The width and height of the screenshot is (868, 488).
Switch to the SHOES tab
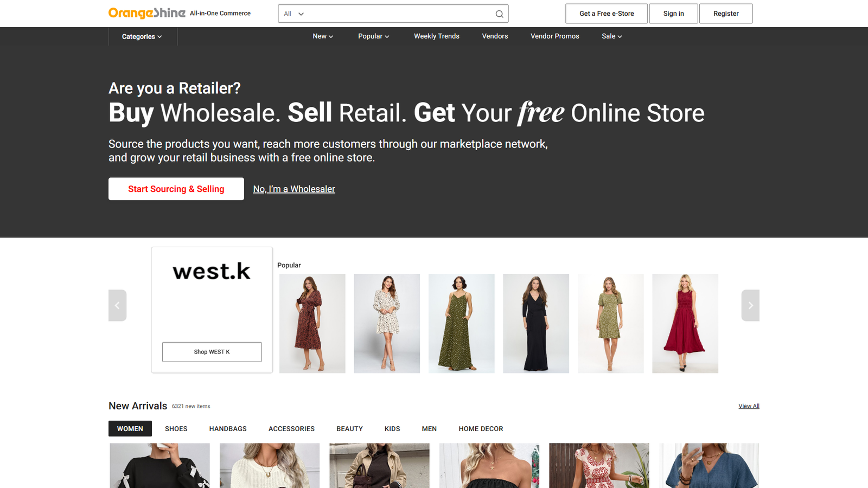tap(176, 429)
